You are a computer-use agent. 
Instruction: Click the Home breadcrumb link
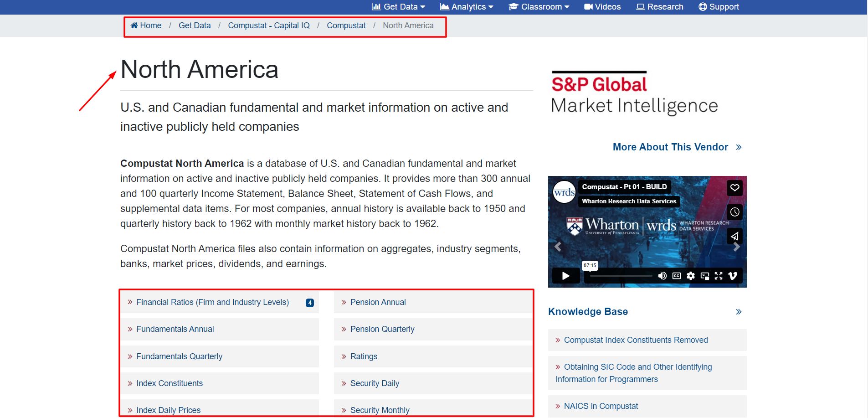click(146, 26)
